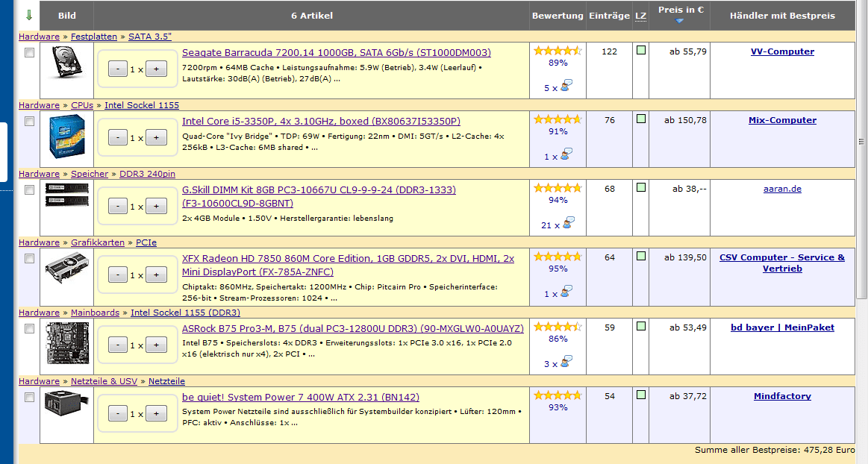The image size is (868, 464).
Task: Visit CSV Computer - Service & Vertrieb link
Action: click(x=782, y=263)
